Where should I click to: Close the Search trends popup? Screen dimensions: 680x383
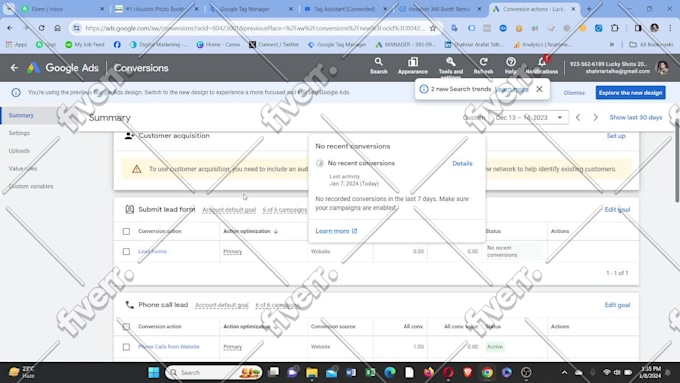[539, 89]
